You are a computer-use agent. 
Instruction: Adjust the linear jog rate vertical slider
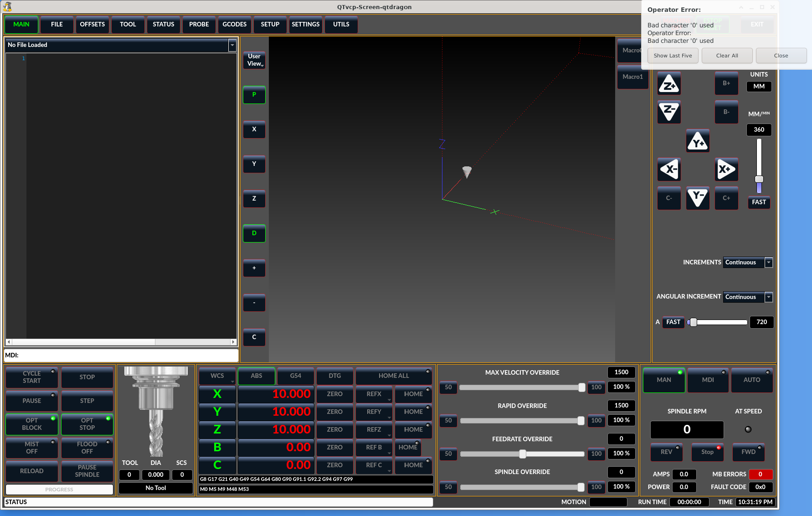point(759,166)
